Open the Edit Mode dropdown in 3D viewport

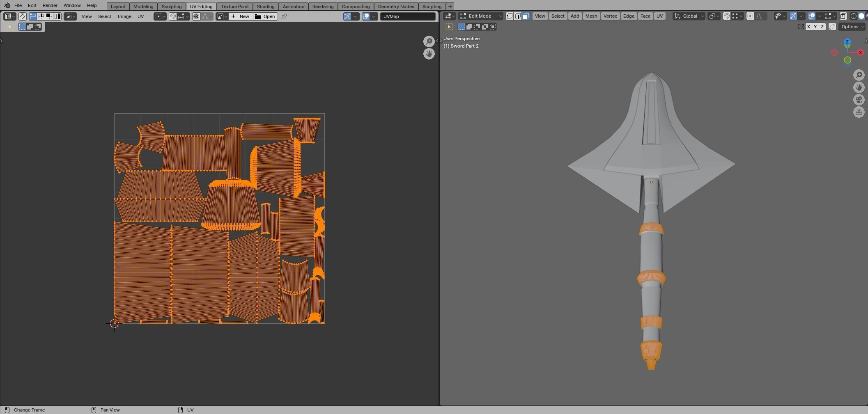[481, 16]
